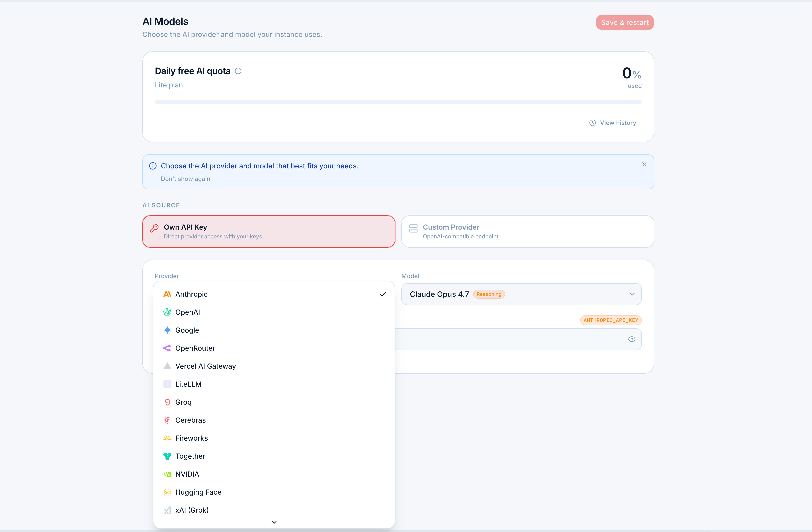Open the Claude Opus 4.7 model dropdown

[521, 294]
